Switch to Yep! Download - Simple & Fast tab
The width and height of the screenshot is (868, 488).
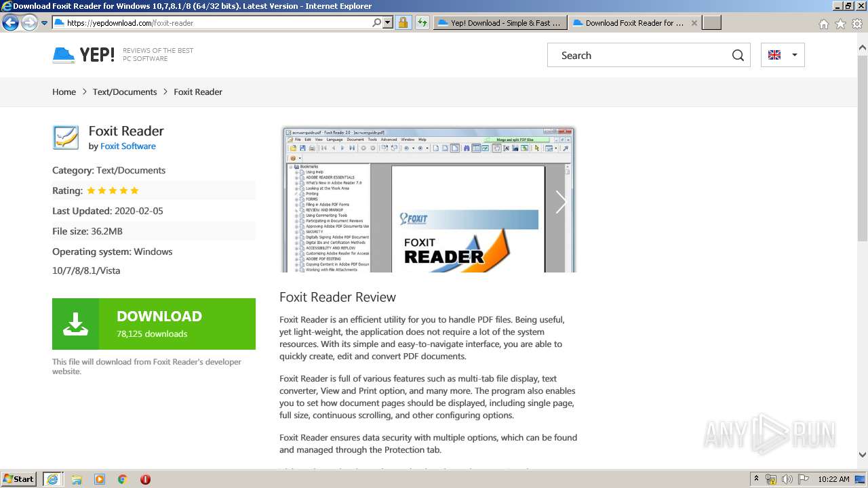[x=500, y=23]
